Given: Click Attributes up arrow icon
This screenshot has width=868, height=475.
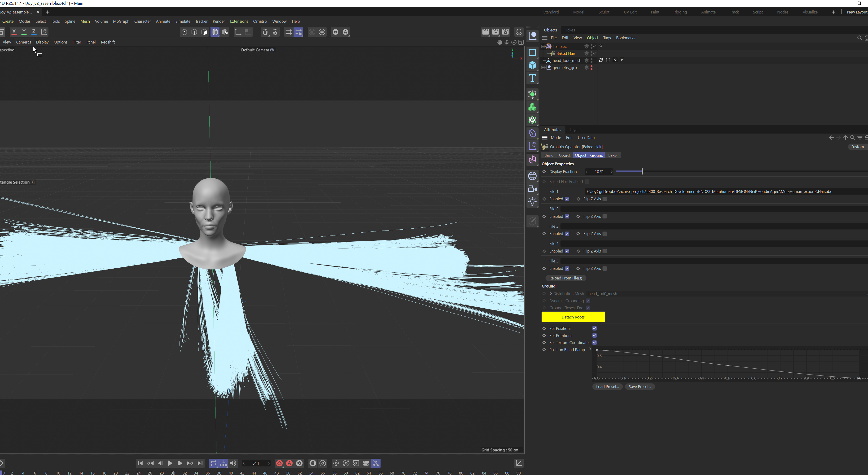Looking at the screenshot, I should point(846,137).
